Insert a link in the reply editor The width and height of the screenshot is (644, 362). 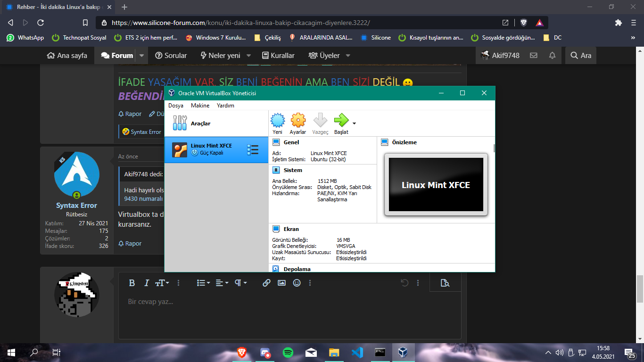266,283
